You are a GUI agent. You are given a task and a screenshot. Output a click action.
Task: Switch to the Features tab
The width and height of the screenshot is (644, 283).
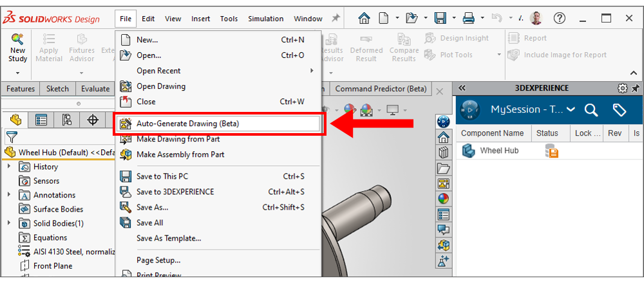pyautogui.click(x=20, y=89)
